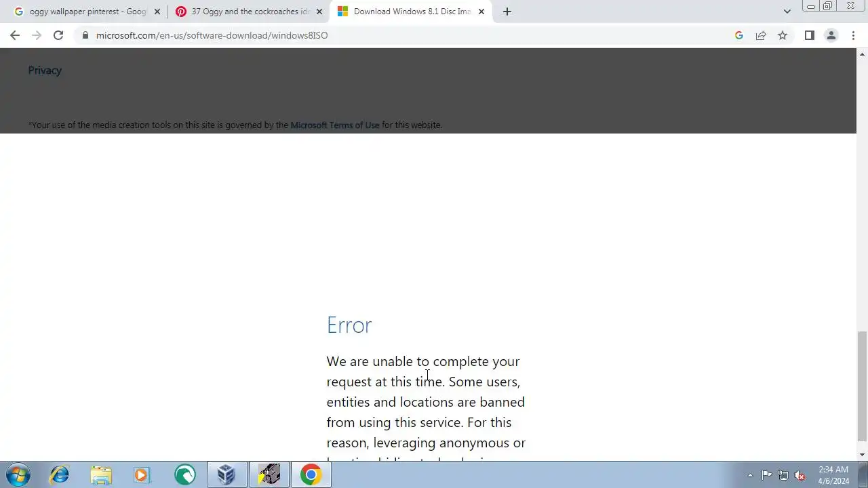The image size is (868, 488).
Task: Bookmark this page with the star
Action: click(783, 35)
